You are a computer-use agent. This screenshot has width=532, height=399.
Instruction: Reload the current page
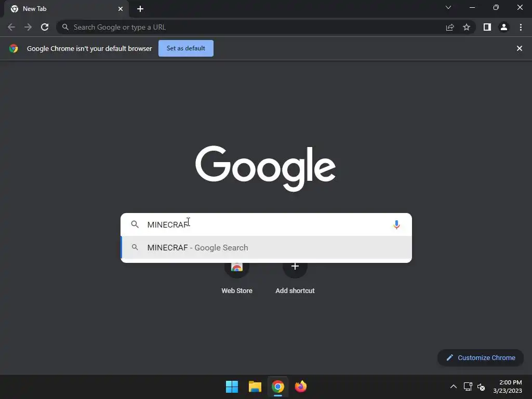(45, 27)
